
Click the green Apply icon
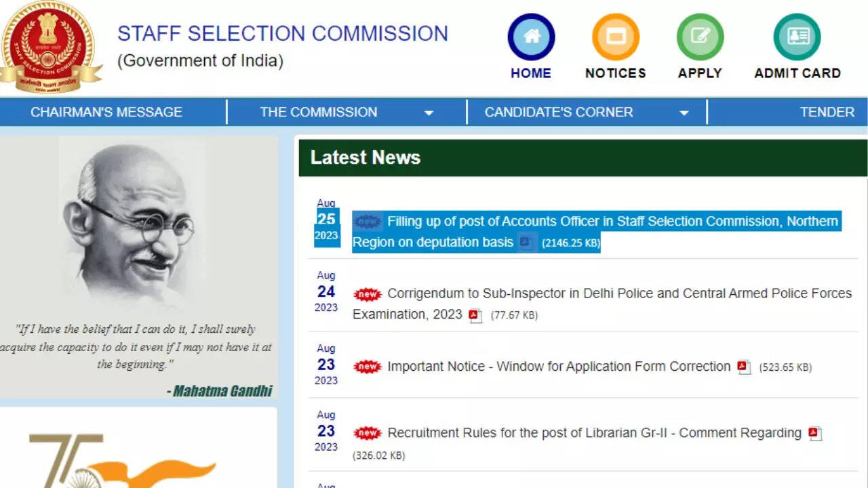coord(700,37)
